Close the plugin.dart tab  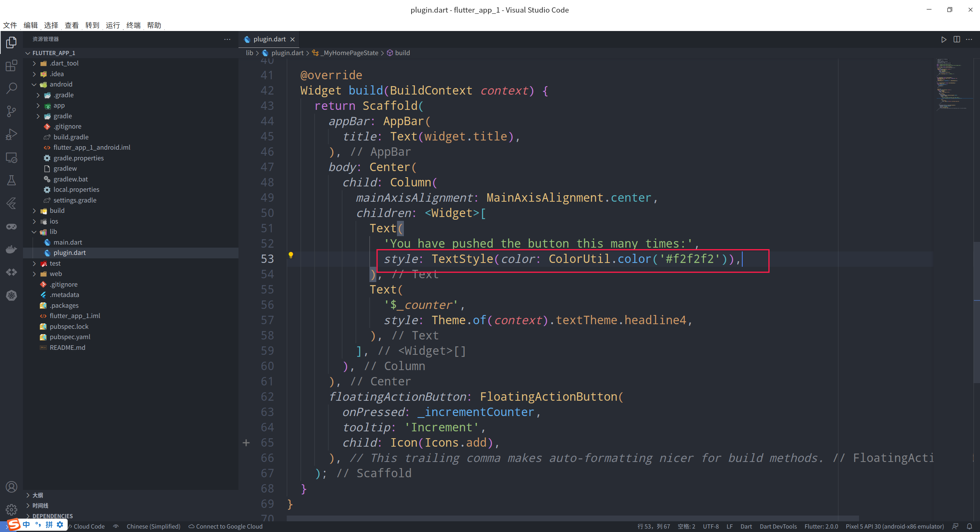point(292,39)
